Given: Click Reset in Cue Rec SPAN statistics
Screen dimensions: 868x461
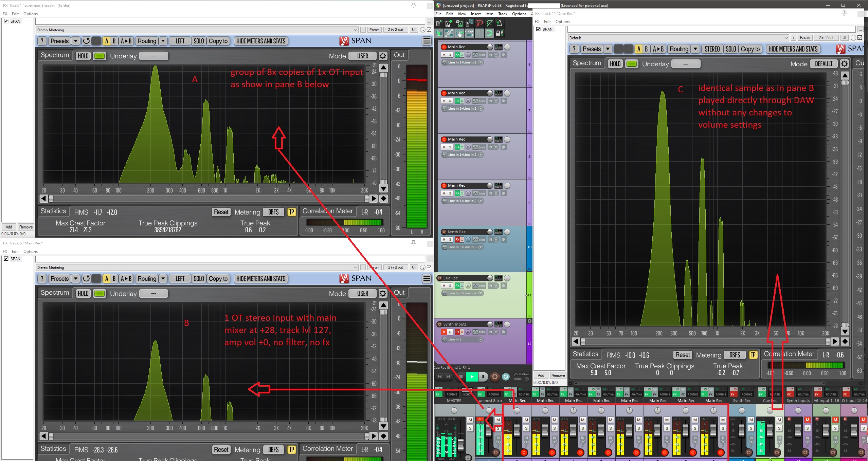Looking at the screenshot, I should coord(682,355).
